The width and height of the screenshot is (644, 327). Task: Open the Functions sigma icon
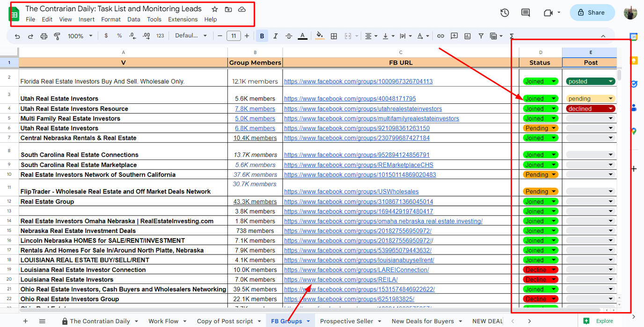point(512,36)
